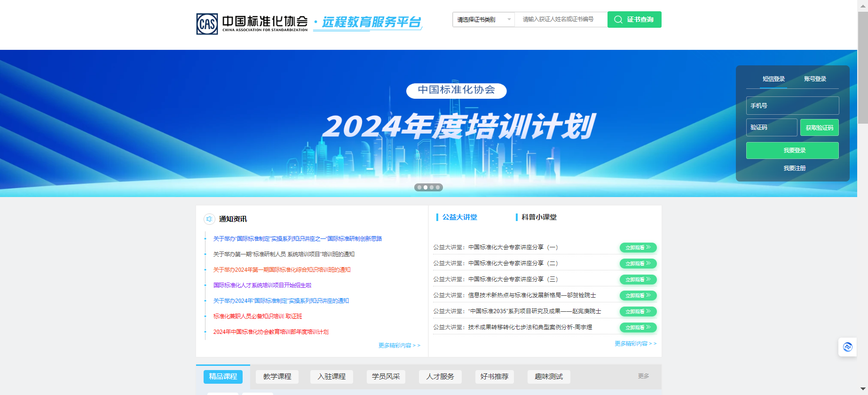Click the notification speaker icon
The image size is (868, 395).
[209, 219]
